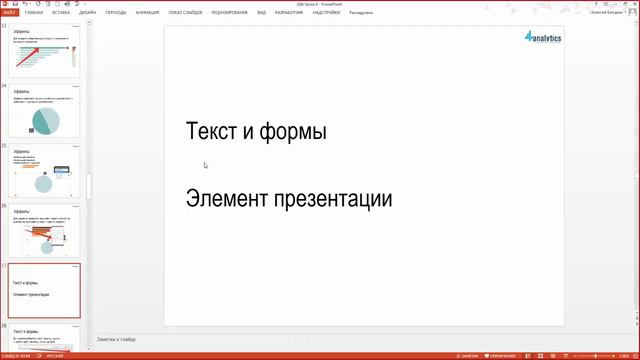Click the zoom out minus button
640x360 pixels.
coord(575,356)
